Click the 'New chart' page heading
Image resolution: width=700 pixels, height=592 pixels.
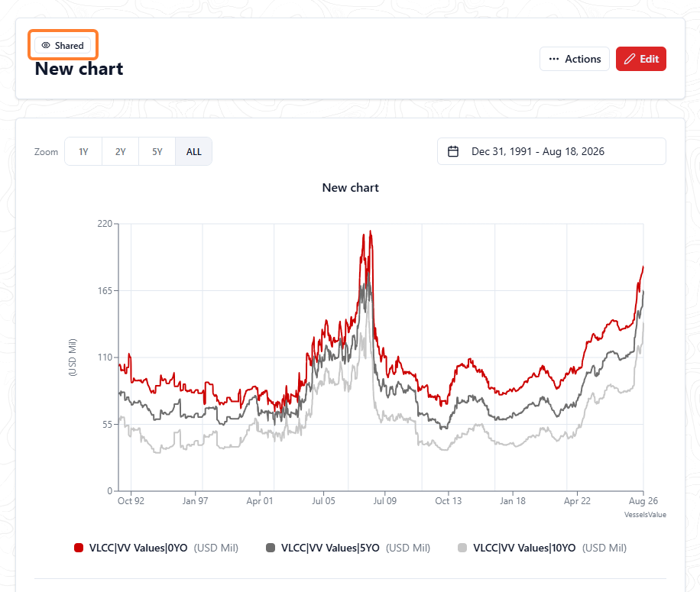[79, 69]
